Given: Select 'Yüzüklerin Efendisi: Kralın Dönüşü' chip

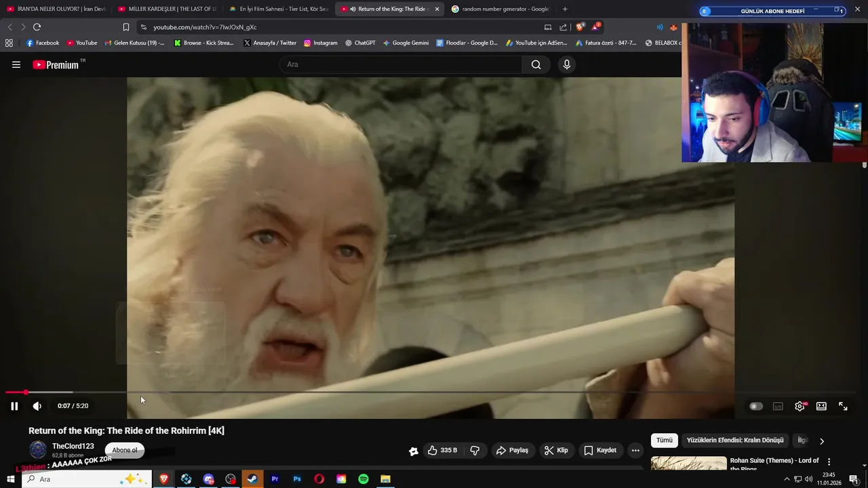Looking at the screenshot, I should (x=735, y=440).
